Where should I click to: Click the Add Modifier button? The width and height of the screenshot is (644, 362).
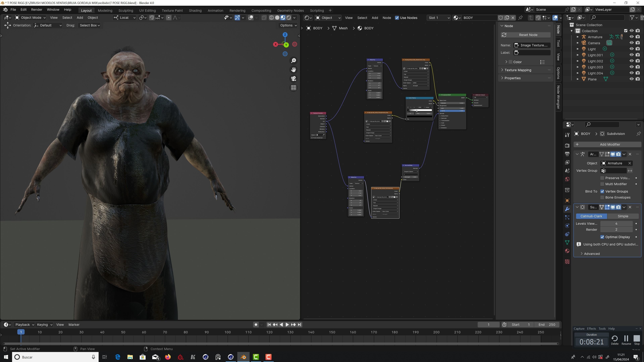click(609, 144)
